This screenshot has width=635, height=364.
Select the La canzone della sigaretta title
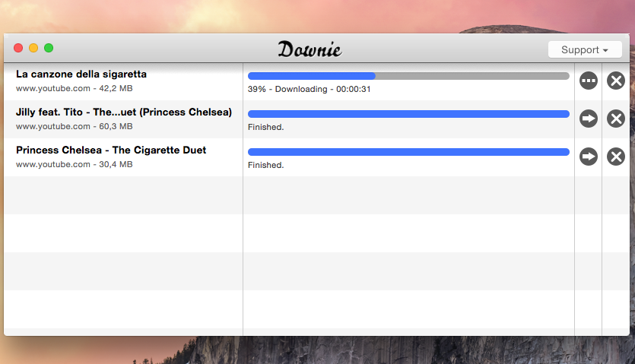(81, 74)
